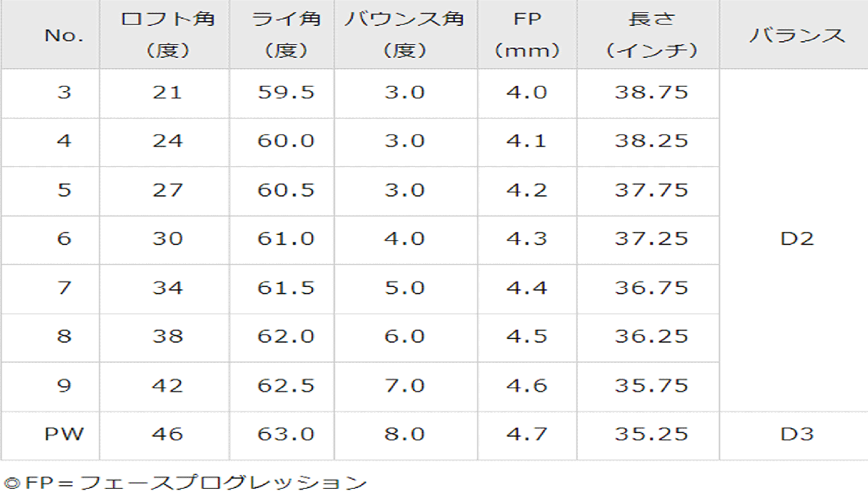Click lie angle value 62.5

(x=286, y=385)
